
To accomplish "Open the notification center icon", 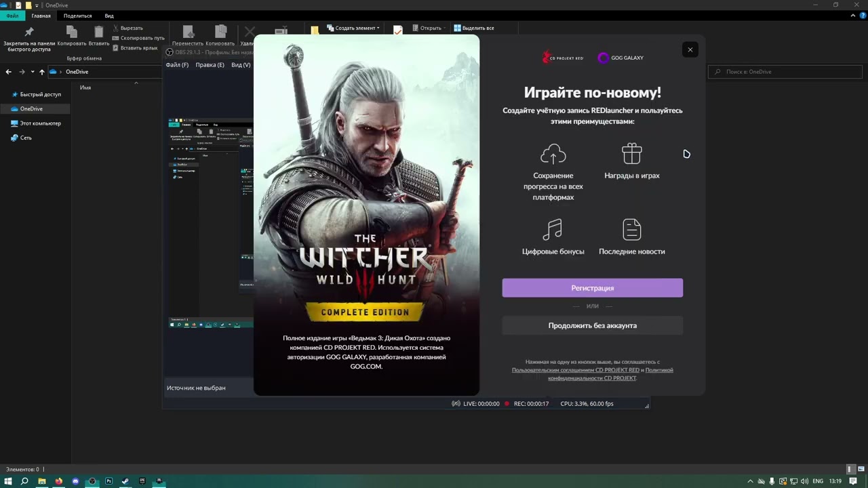I will pos(853,481).
